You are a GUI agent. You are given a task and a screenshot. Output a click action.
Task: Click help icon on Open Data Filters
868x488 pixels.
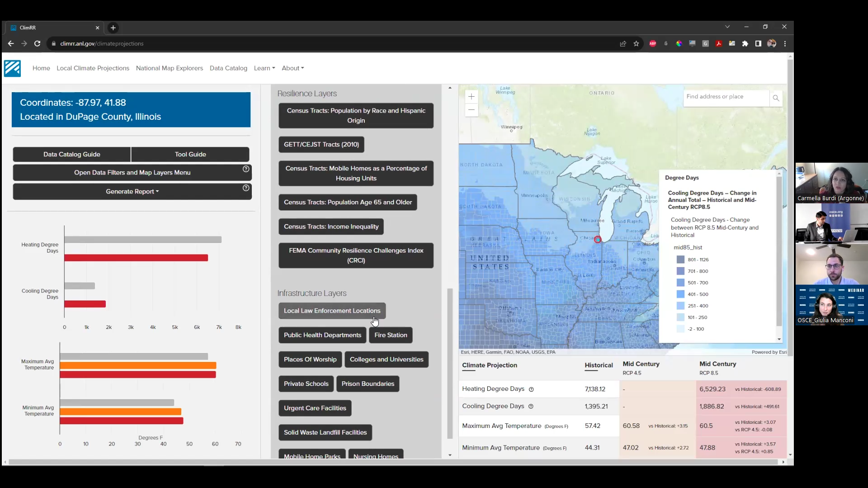tap(246, 169)
